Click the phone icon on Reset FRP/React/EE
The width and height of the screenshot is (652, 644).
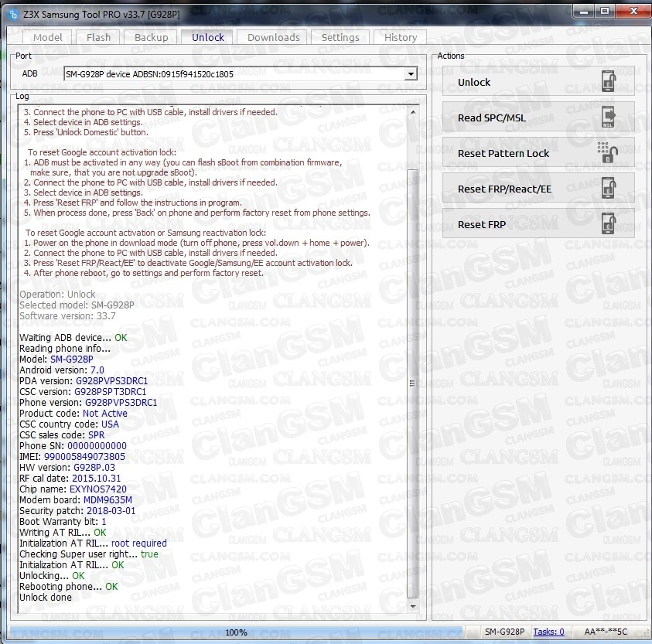point(609,188)
